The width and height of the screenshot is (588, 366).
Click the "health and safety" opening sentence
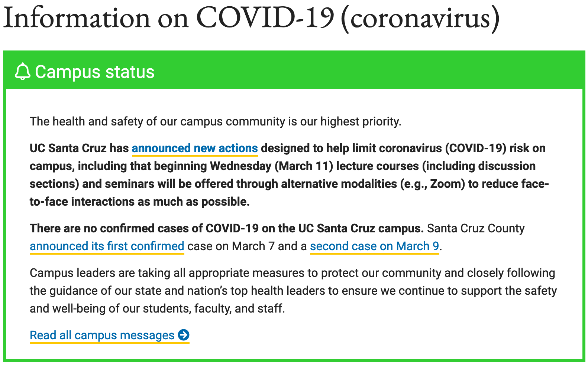[215, 121]
